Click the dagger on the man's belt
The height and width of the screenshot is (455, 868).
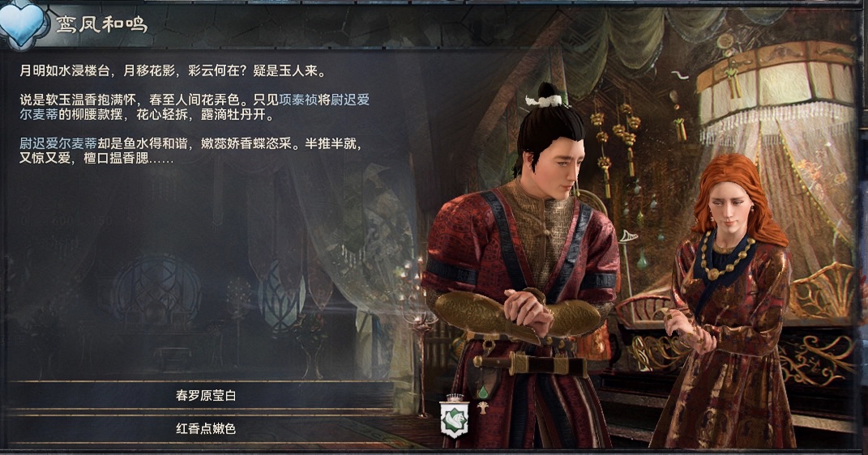pyautogui.click(x=530, y=364)
